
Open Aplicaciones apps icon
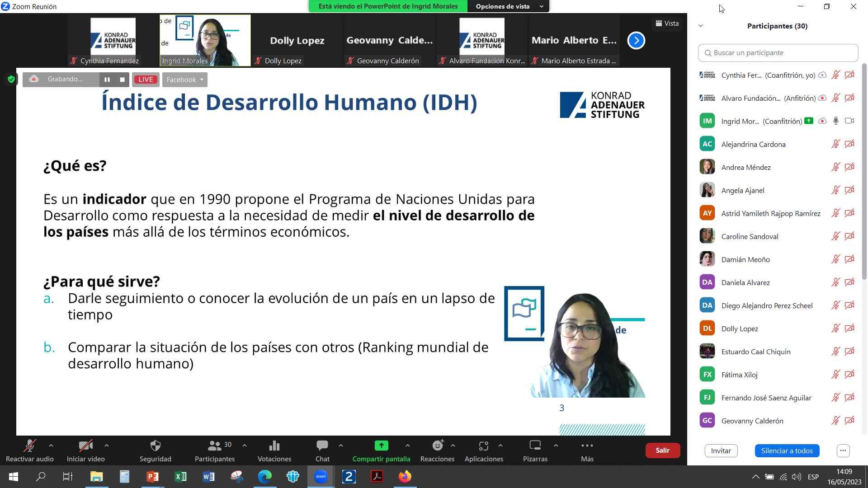tap(483, 446)
